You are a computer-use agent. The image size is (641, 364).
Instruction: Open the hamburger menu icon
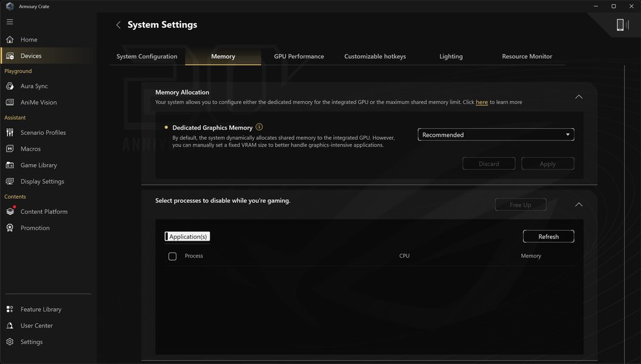[10, 22]
